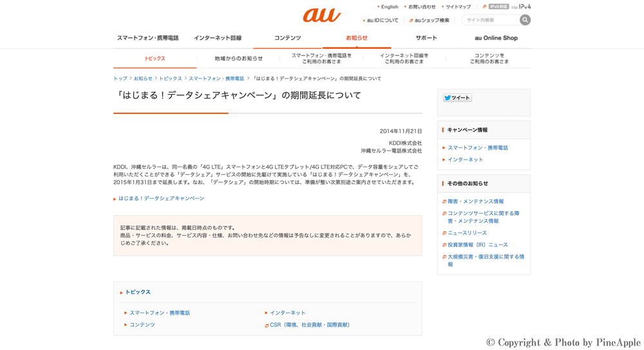Open the お知らせ main navigation tab

(356, 38)
